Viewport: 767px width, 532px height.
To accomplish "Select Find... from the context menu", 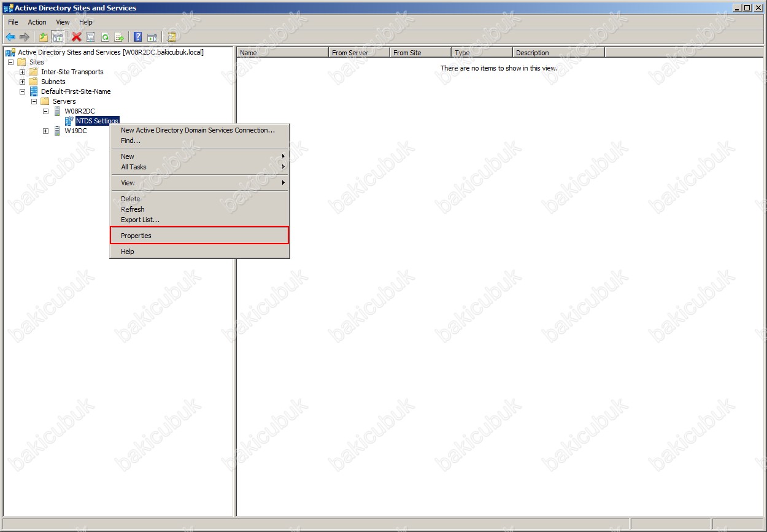I will coord(199,141).
